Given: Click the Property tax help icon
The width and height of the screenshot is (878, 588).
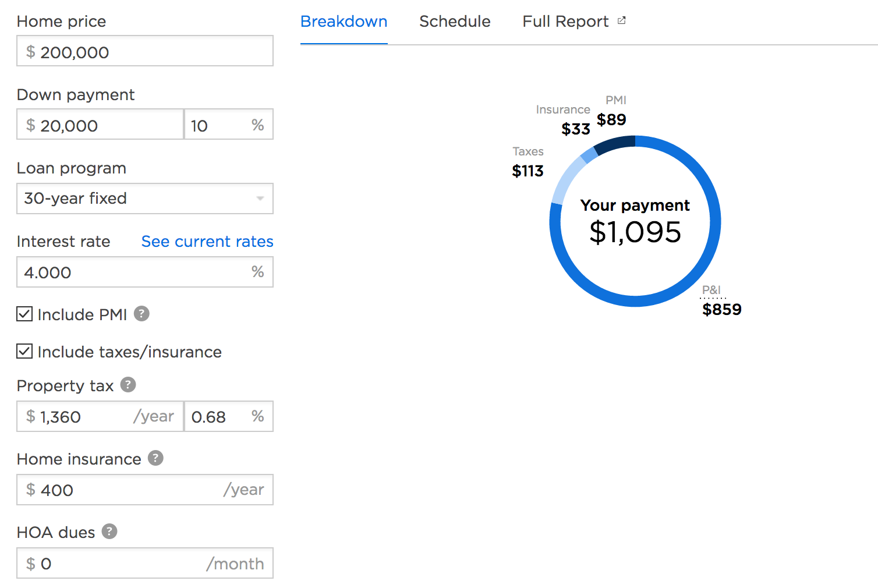Looking at the screenshot, I should 128,385.
